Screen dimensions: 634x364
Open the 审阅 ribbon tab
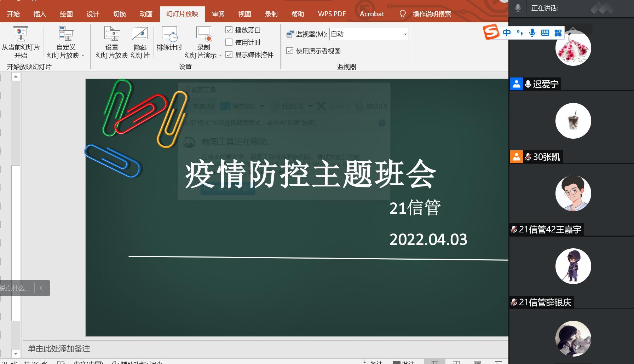[218, 14]
